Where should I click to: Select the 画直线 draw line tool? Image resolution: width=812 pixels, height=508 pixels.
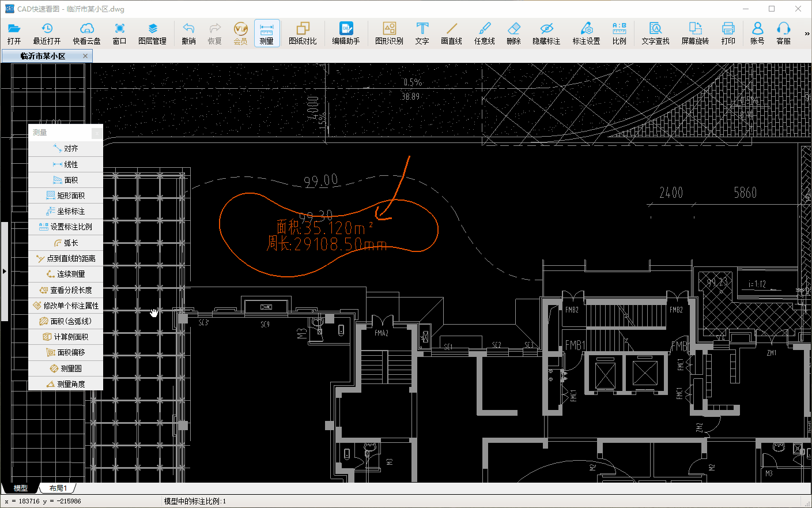click(x=451, y=29)
